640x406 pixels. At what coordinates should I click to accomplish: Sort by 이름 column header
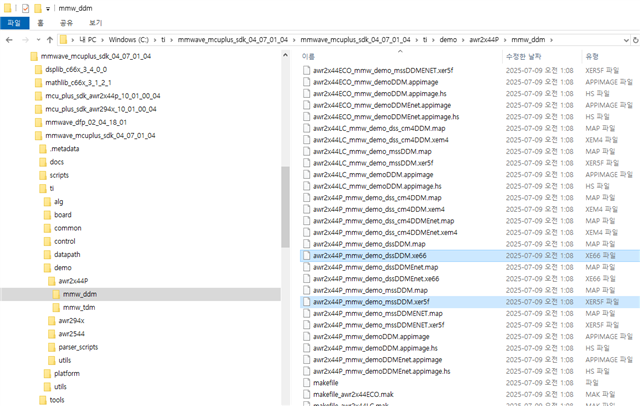pyautogui.click(x=308, y=56)
